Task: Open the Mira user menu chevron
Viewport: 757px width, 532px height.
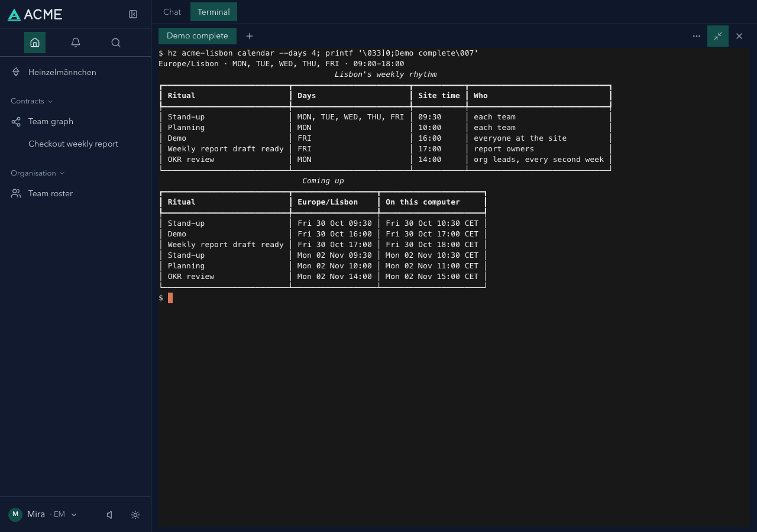Action: [74, 515]
